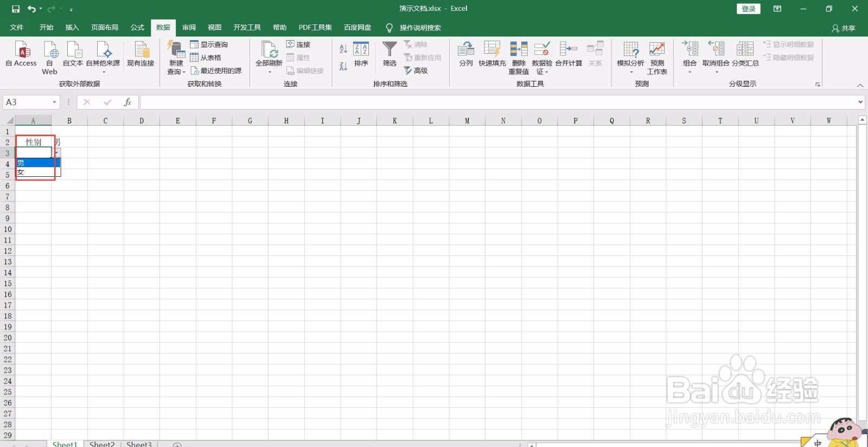Click the 登录 sign-in button
The width and height of the screenshot is (868, 447).
[749, 9]
